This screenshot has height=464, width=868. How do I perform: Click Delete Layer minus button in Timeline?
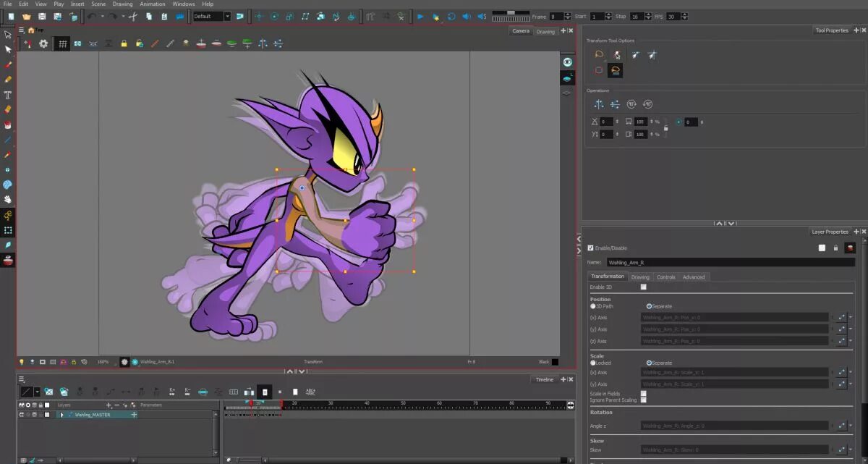[x=116, y=405]
